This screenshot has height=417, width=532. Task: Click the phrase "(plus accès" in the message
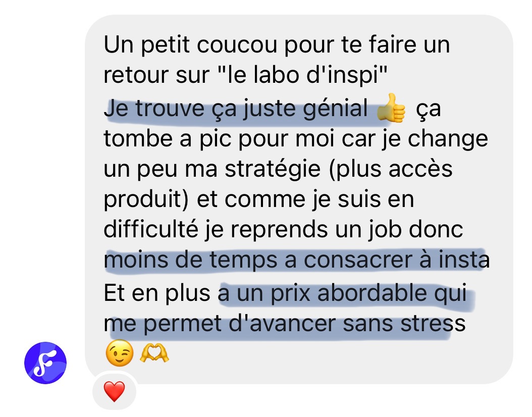point(391,169)
